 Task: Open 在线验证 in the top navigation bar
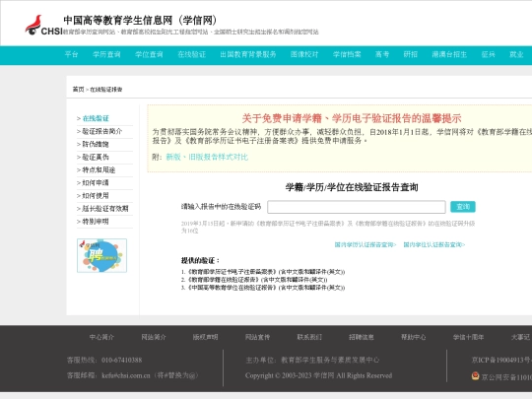(x=192, y=54)
